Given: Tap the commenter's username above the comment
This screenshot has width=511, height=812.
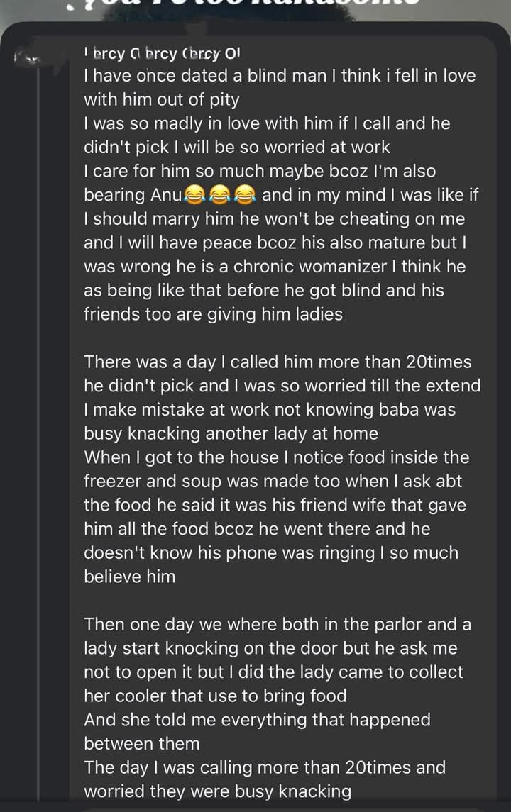Looking at the screenshot, I should 162,52.
